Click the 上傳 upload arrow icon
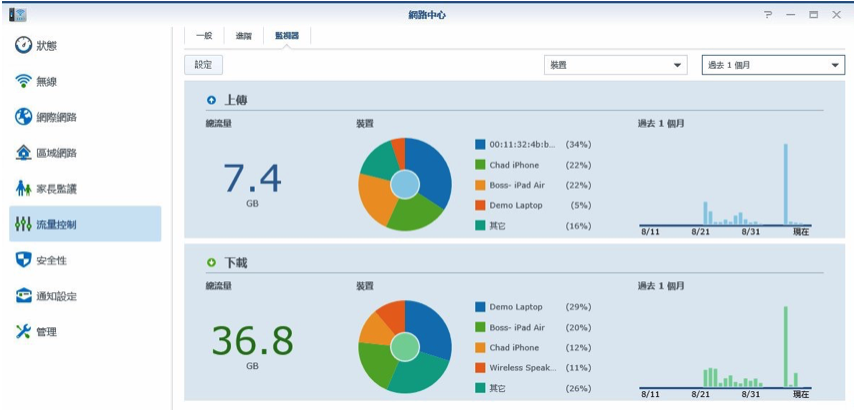Image resolution: width=854 pixels, height=414 pixels. coord(211,100)
